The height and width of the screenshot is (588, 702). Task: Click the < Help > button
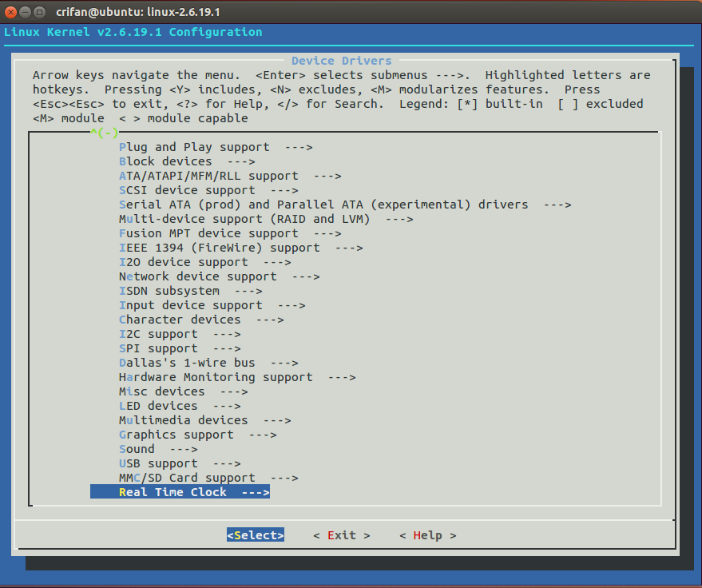pos(427,535)
